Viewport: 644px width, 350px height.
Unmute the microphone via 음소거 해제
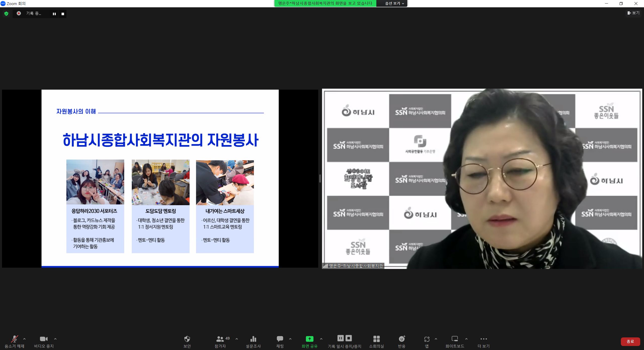[14, 339]
